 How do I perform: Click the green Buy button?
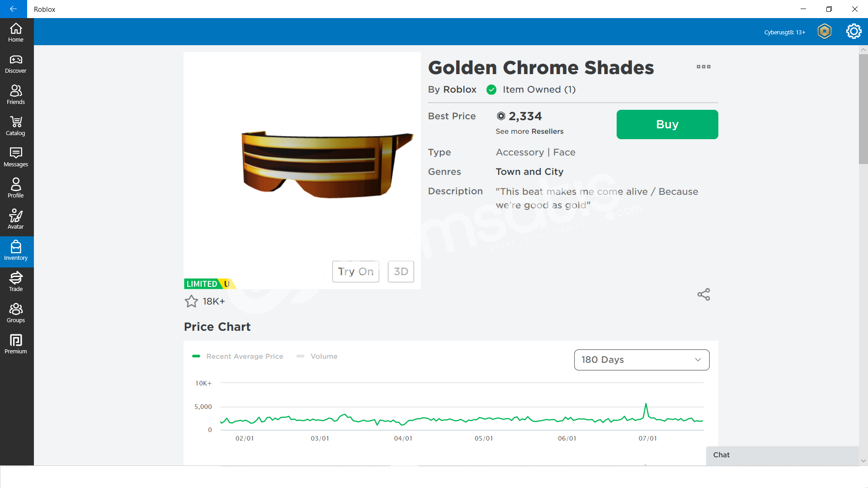(667, 124)
